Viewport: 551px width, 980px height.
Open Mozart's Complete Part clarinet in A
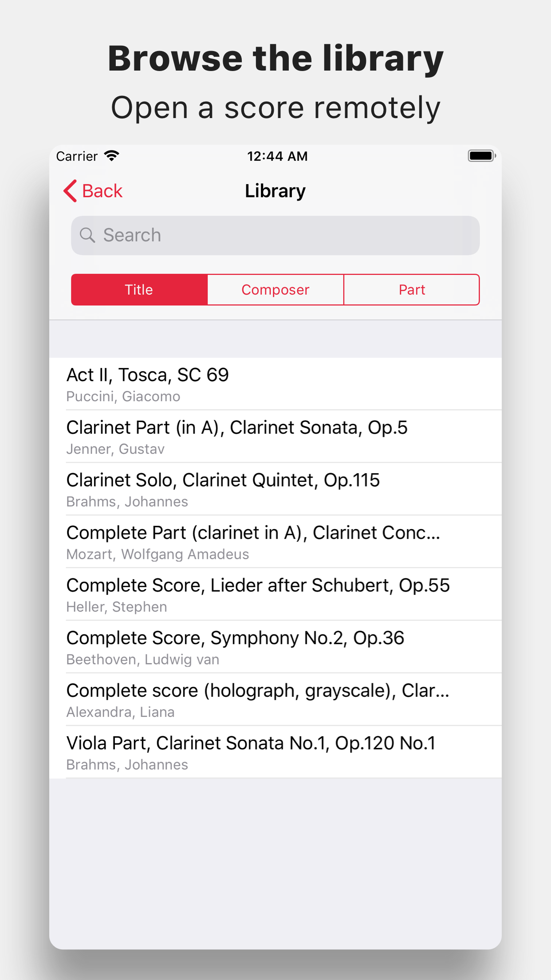click(275, 541)
